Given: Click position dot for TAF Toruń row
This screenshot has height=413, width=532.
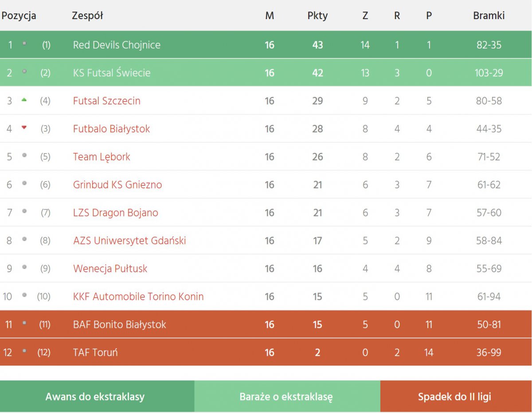Looking at the screenshot, I should coord(24,351).
